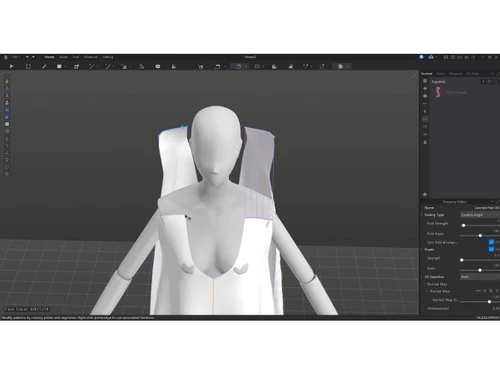This screenshot has height=375, width=500.
Task: Click the cloud icon in title bar
Action: coord(431,57)
